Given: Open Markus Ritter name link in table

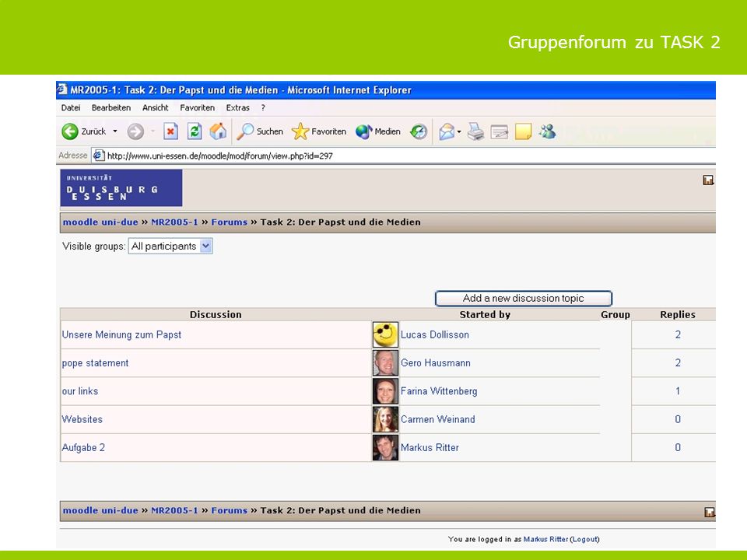Looking at the screenshot, I should pyautogui.click(x=430, y=447).
